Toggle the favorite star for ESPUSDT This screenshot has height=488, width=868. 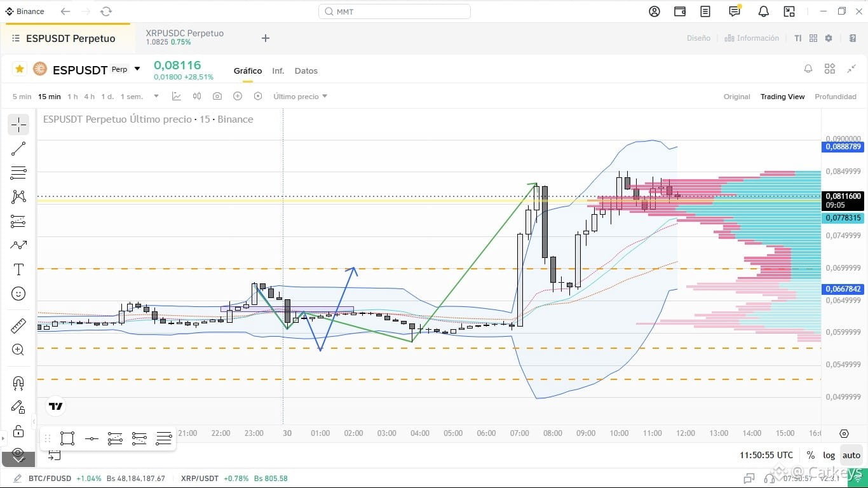[x=20, y=69]
